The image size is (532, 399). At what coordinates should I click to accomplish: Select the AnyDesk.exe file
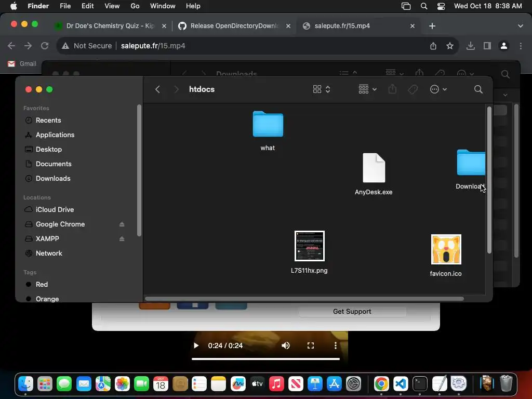374,168
